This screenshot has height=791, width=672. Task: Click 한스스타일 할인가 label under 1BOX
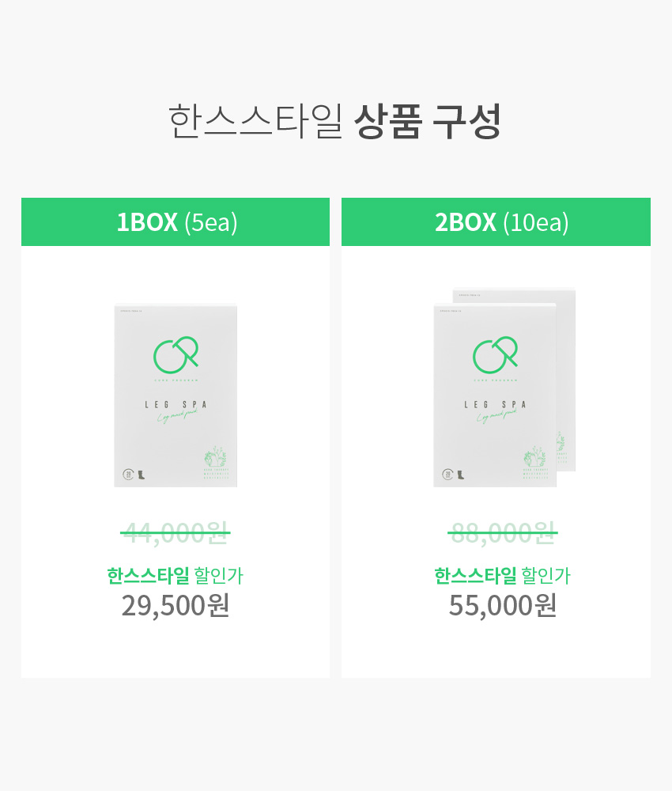click(x=175, y=576)
